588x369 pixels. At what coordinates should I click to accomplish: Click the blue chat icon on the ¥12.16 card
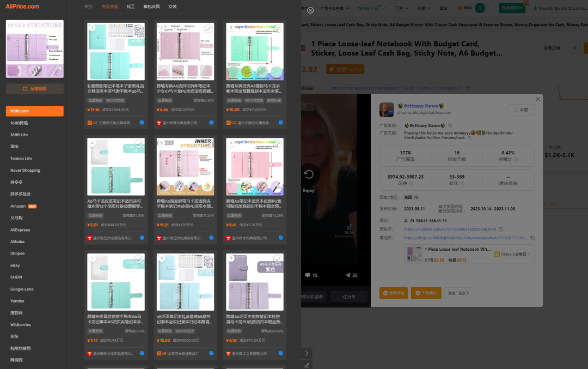[142, 123]
